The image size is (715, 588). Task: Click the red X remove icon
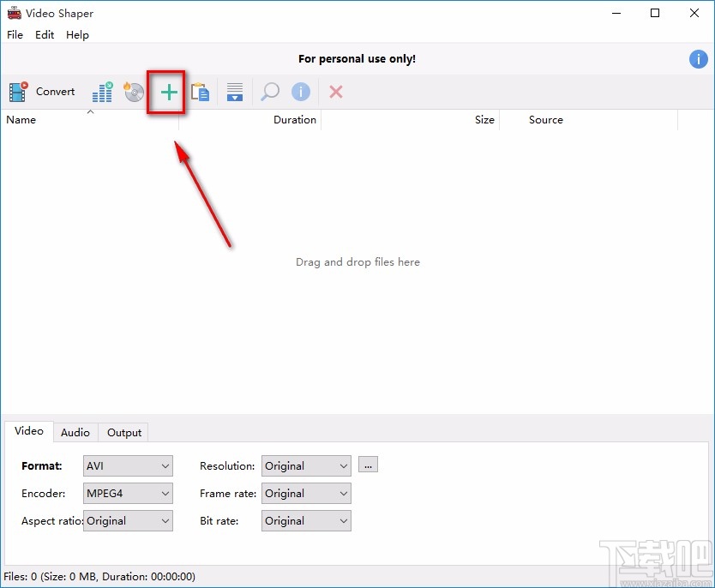point(336,92)
